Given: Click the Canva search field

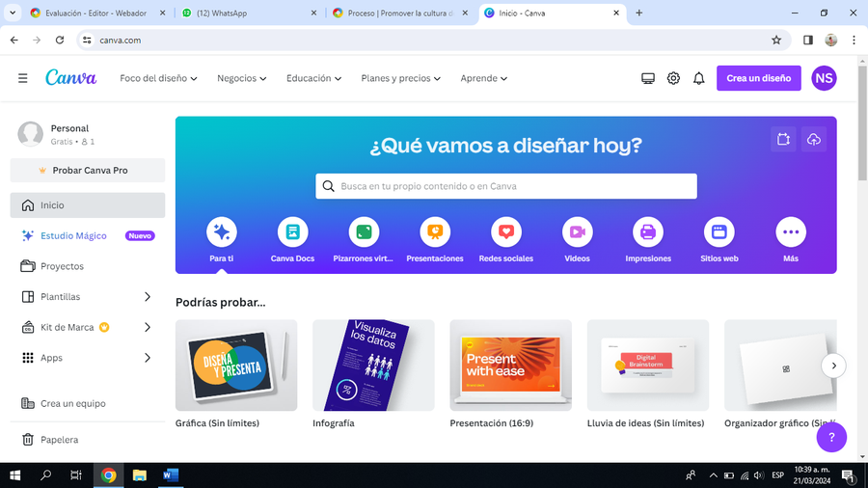Looking at the screenshot, I should pyautogui.click(x=506, y=186).
